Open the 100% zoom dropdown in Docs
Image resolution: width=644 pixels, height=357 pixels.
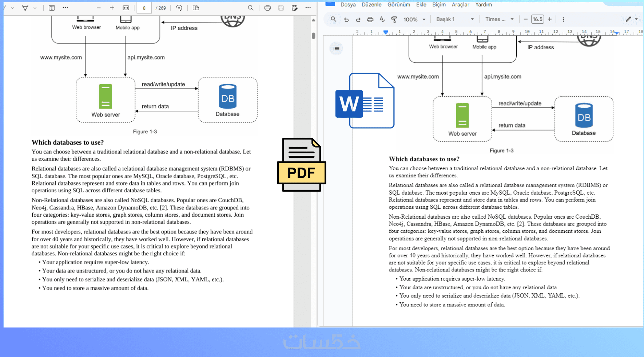pos(414,19)
